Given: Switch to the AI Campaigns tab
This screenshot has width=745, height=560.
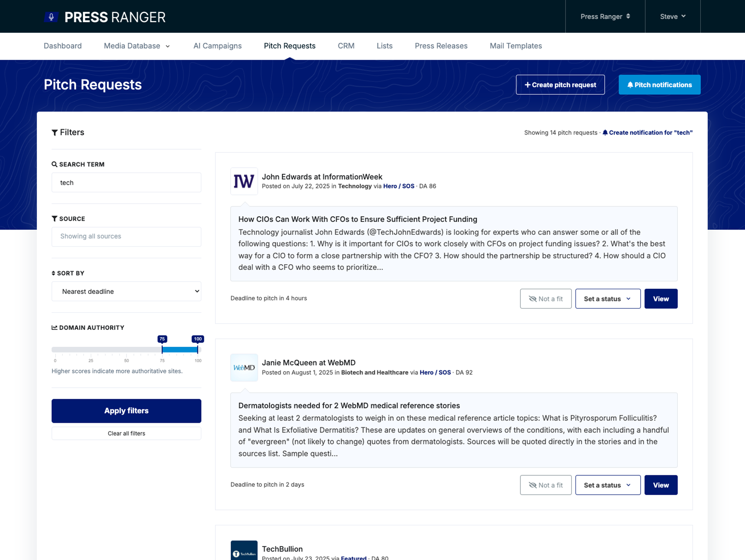Looking at the screenshot, I should 217,46.
